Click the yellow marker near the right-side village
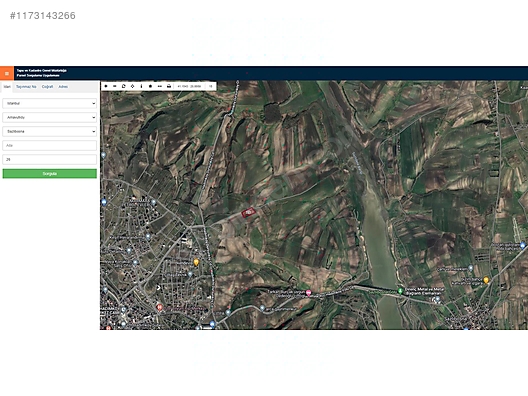The image size is (528, 396). (x=486, y=280)
